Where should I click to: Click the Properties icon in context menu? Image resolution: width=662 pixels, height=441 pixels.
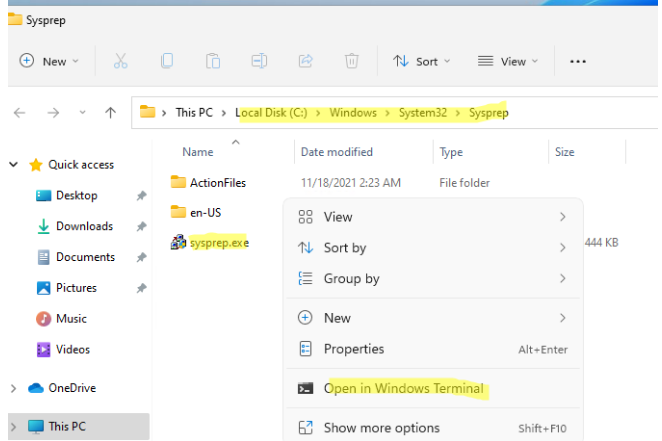tap(305, 349)
